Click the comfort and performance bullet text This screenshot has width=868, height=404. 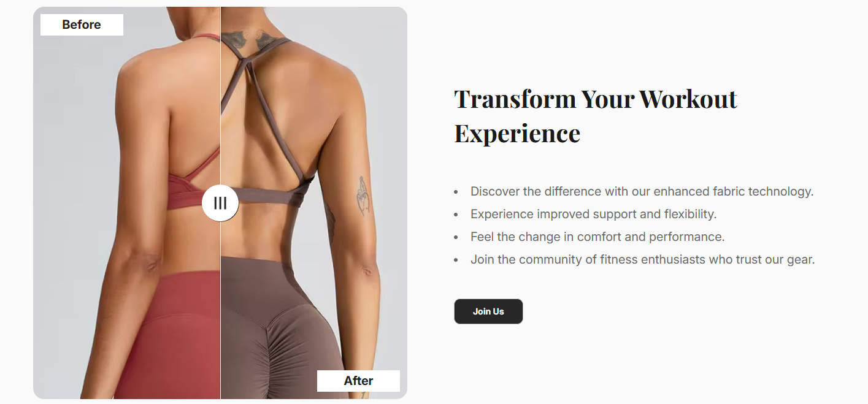point(597,237)
